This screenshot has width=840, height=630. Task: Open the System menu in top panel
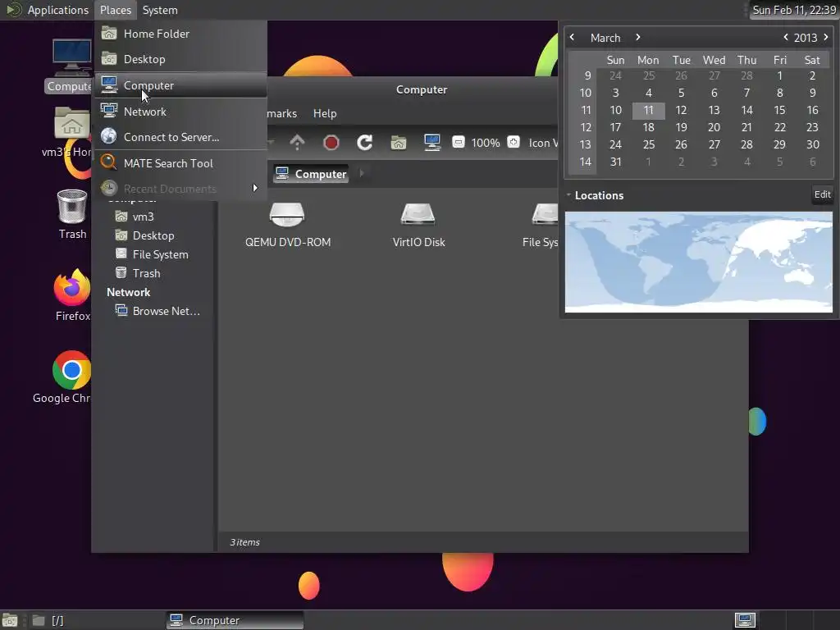[x=160, y=10]
